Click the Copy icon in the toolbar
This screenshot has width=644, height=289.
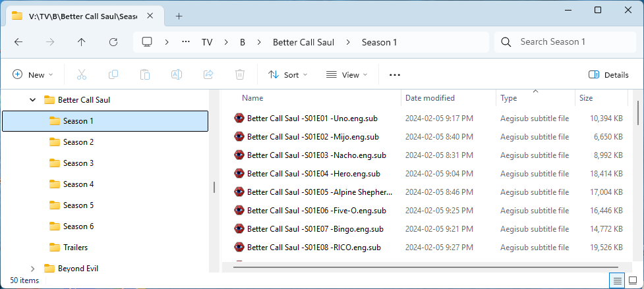click(x=113, y=74)
